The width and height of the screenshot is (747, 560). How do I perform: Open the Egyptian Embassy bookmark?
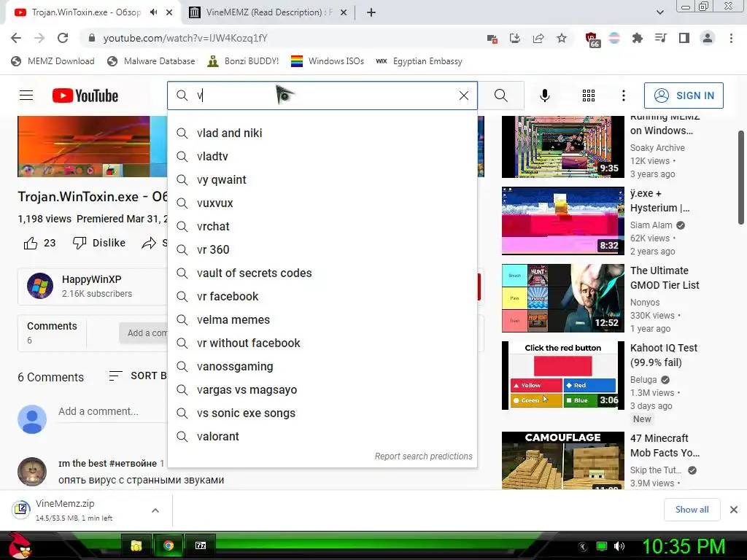[419, 61]
